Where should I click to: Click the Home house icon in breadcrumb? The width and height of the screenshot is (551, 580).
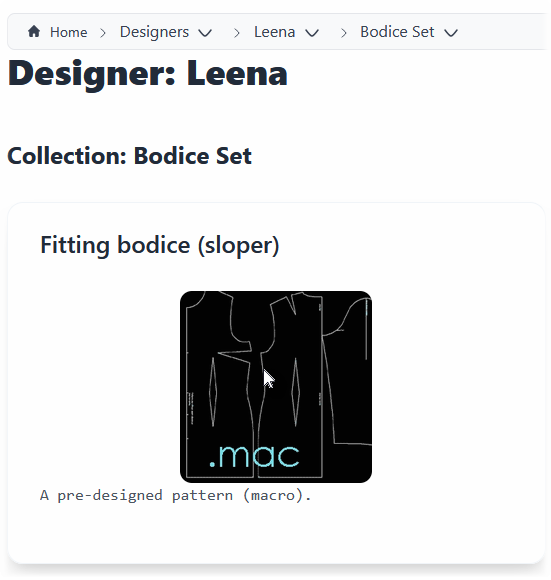click(x=34, y=31)
